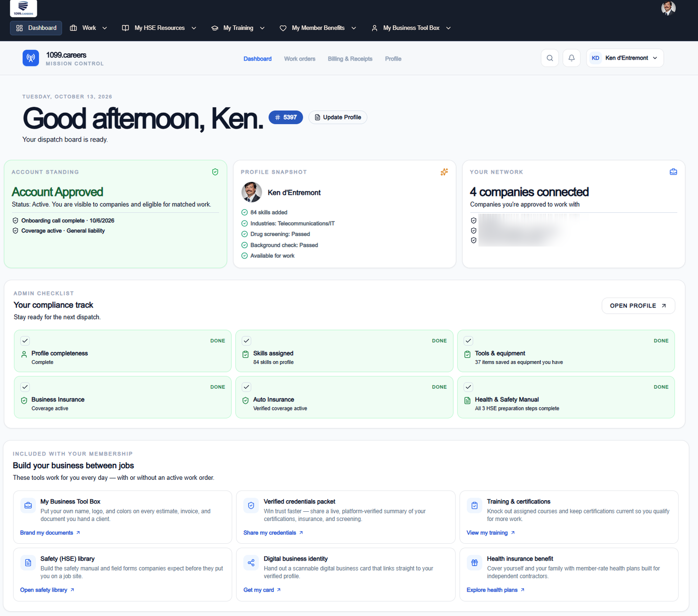The height and width of the screenshot is (616, 698).
Task: Click the Update Profile button
Action: point(338,117)
